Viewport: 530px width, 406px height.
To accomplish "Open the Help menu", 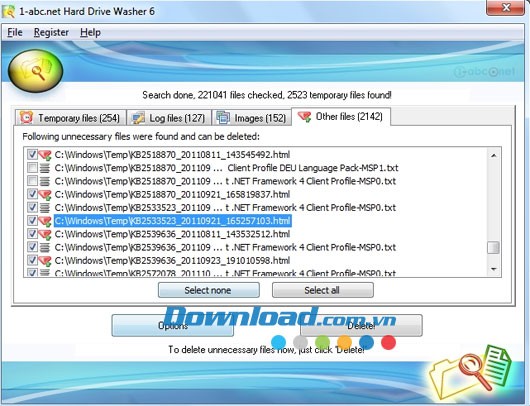I will (x=90, y=32).
